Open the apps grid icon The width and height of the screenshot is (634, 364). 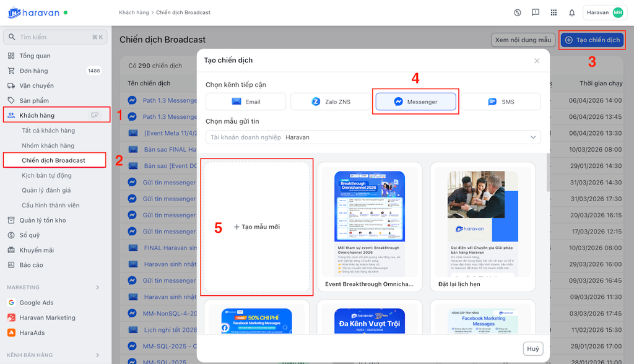pyautogui.click(x=554, y=12)
